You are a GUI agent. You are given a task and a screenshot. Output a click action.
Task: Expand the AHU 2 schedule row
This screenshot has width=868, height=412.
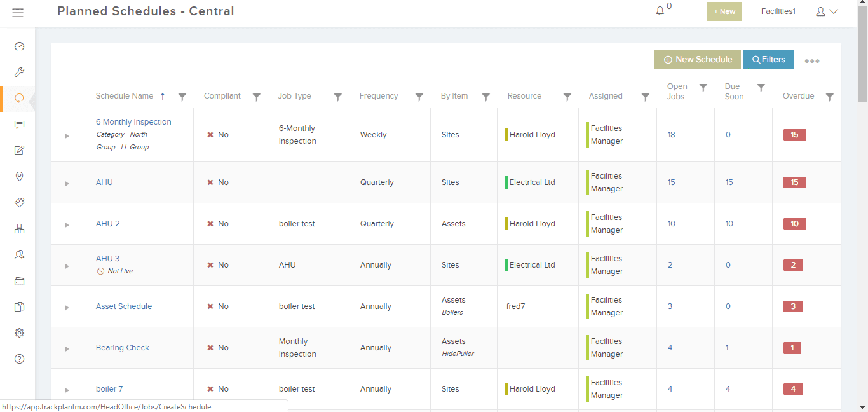67,224
